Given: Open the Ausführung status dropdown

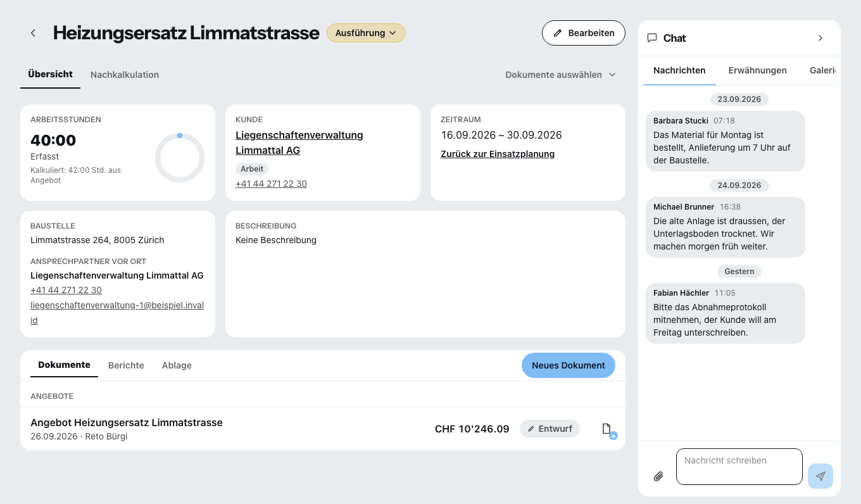Looking at the screenshot, I should click(366, 33).
